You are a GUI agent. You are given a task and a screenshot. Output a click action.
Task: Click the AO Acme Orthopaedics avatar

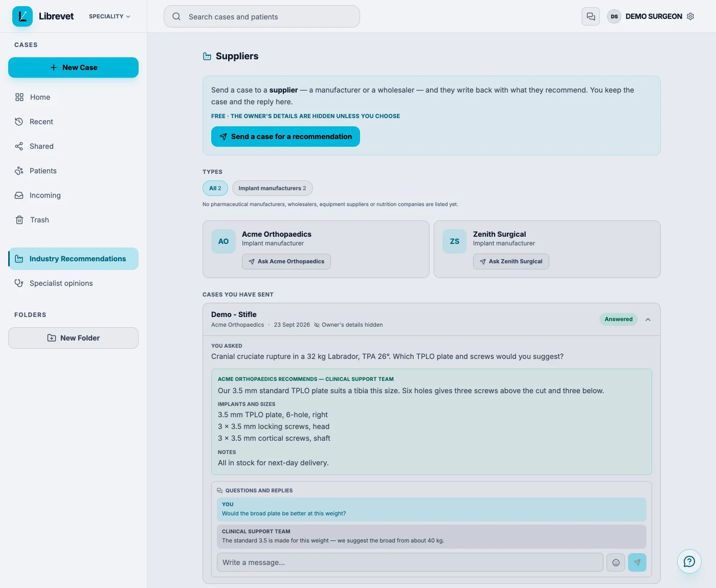click(x=223, y=241)
